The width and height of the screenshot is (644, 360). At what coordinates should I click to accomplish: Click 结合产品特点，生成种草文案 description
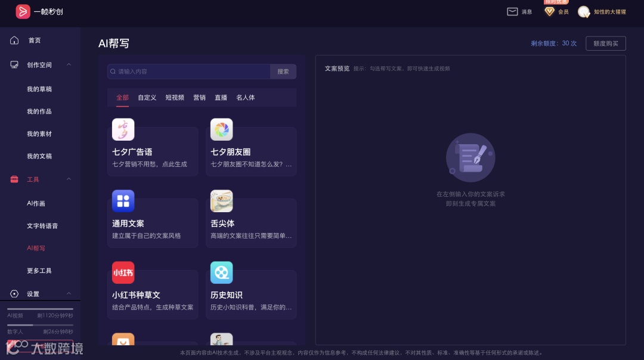153,308
